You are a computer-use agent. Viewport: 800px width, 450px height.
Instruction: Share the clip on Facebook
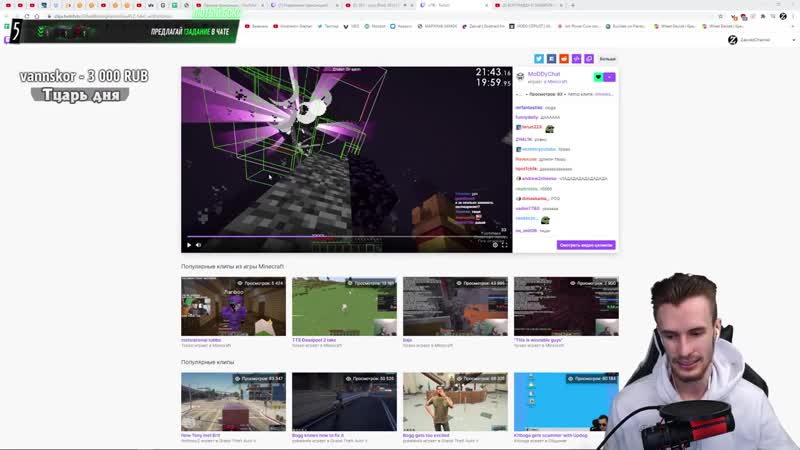(x=552, y=59)
